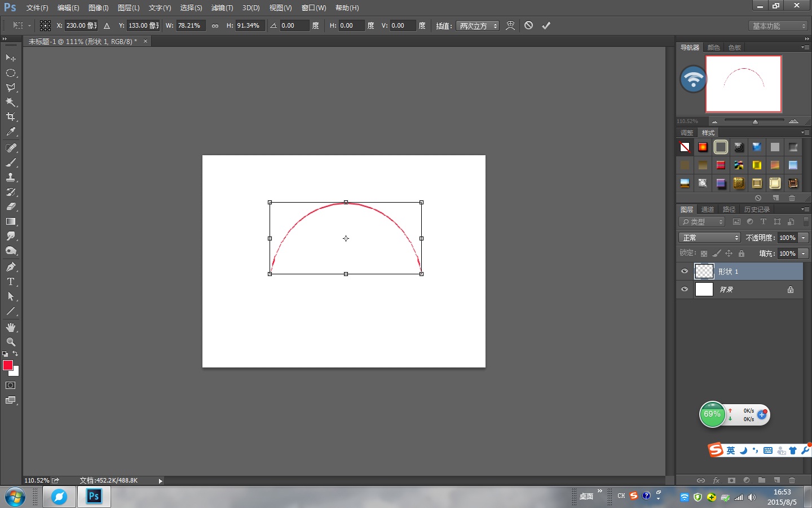Hide the 形状 1 layer
The width and height of the screenshot is (812, 508).
click(685, 271)
